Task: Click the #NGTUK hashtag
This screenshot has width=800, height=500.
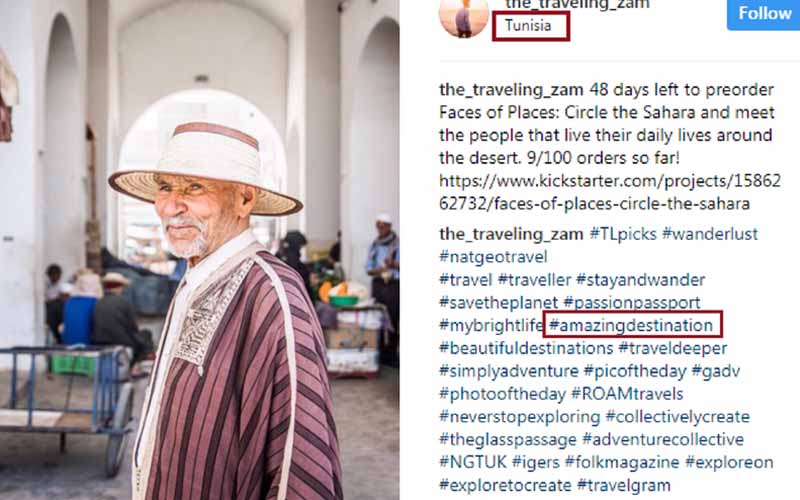Action: coord(473,463)
